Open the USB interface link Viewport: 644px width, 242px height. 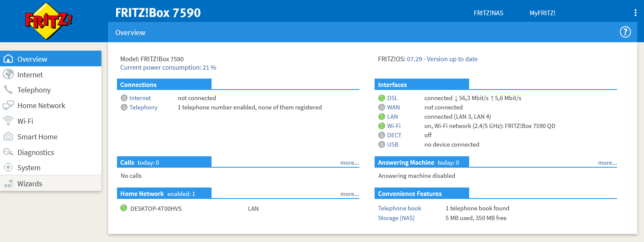[x=393, y=144]
